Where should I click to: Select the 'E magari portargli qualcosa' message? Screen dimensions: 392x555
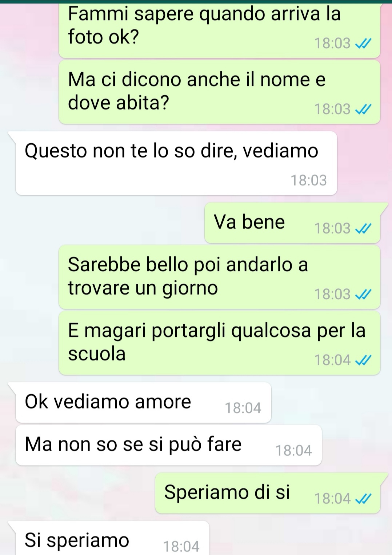tap(220, 343)
